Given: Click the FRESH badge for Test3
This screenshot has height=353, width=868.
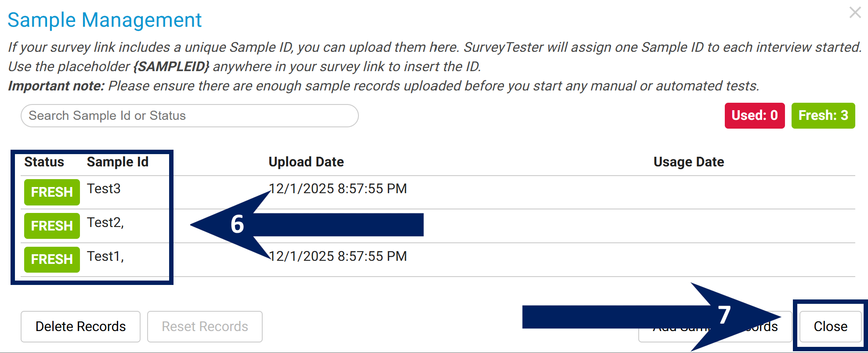Looking at the screenshot, I should [52, 192].
